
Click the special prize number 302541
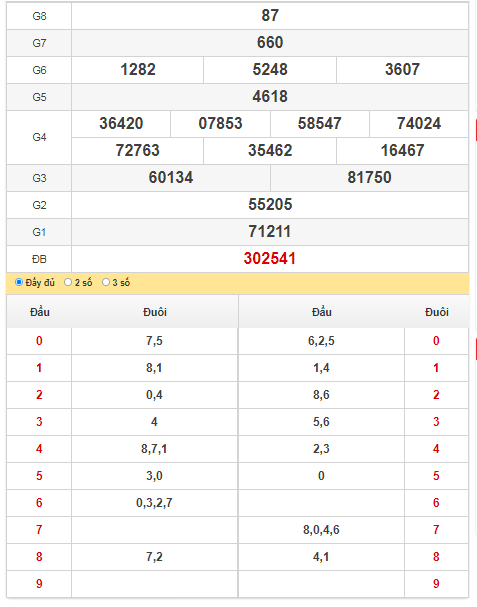[x=270, y=259]
